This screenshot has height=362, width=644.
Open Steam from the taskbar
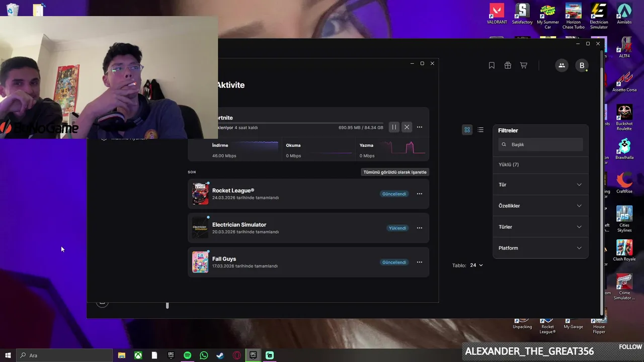click(220, 355)
